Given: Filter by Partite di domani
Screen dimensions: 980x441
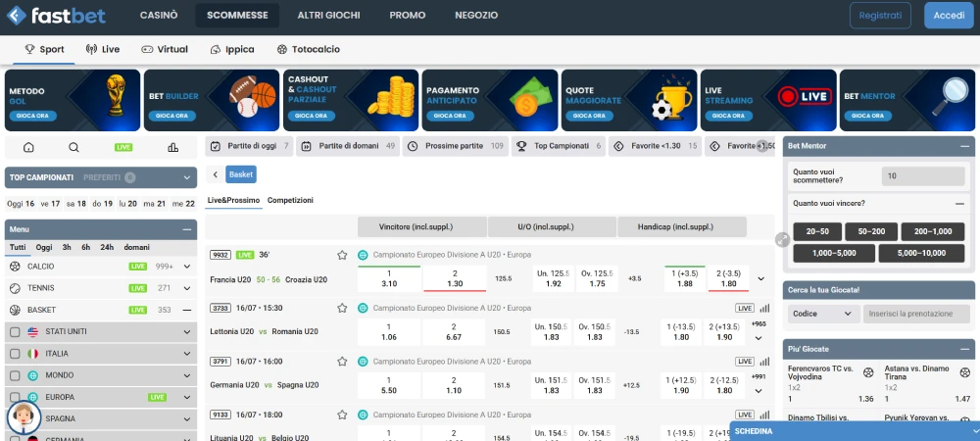Looking at the screenshot, I should 348,146.
